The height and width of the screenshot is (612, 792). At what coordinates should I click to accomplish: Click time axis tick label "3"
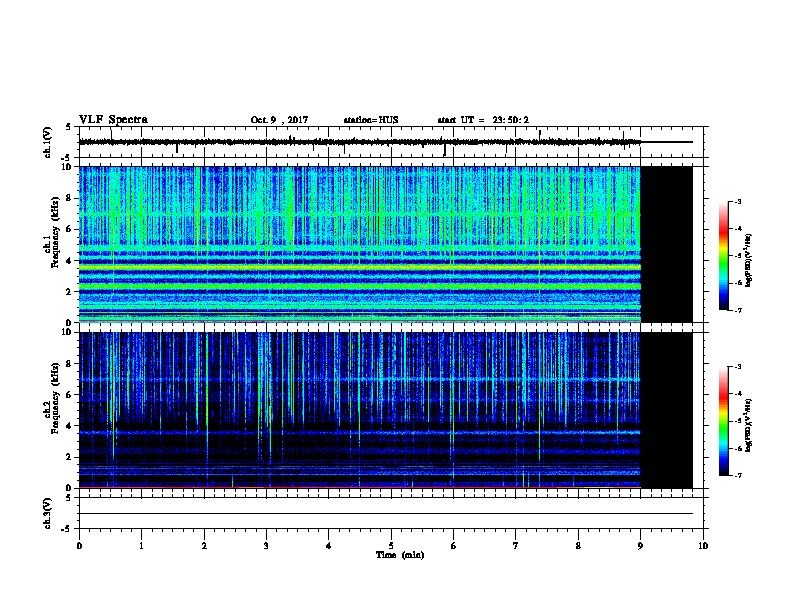coord(266,546)
